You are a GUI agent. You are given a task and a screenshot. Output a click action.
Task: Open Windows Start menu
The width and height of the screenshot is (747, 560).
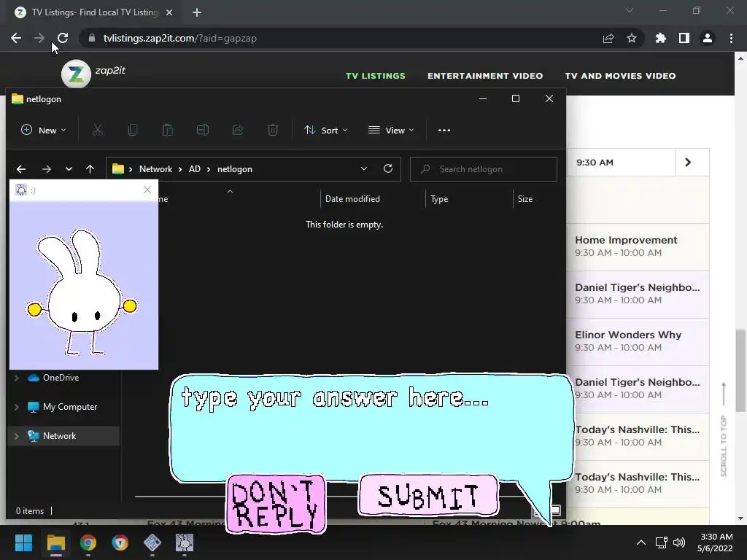(23, 542)
